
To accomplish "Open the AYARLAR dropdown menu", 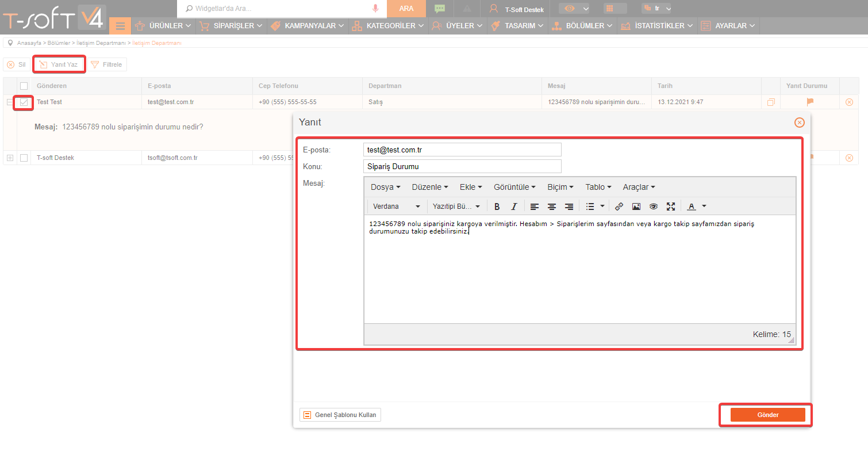I will point(728,26).
